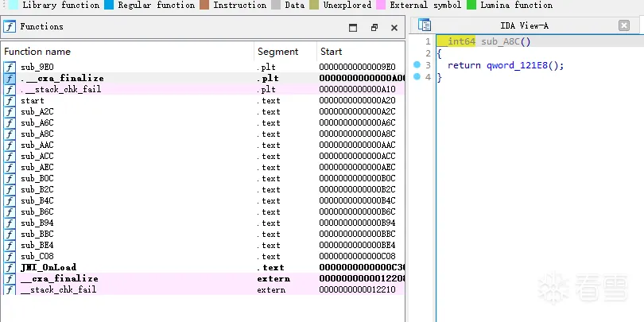Click the icon beside extern __cxa_finalize
Image resolution: width=644 pixels, height=322 pixels.
pos(10,278)
